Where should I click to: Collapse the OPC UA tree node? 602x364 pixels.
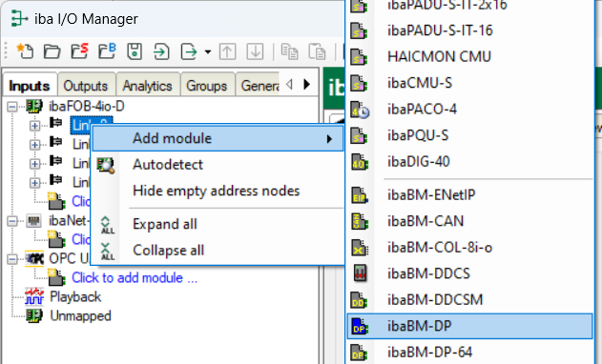point(12,259)
